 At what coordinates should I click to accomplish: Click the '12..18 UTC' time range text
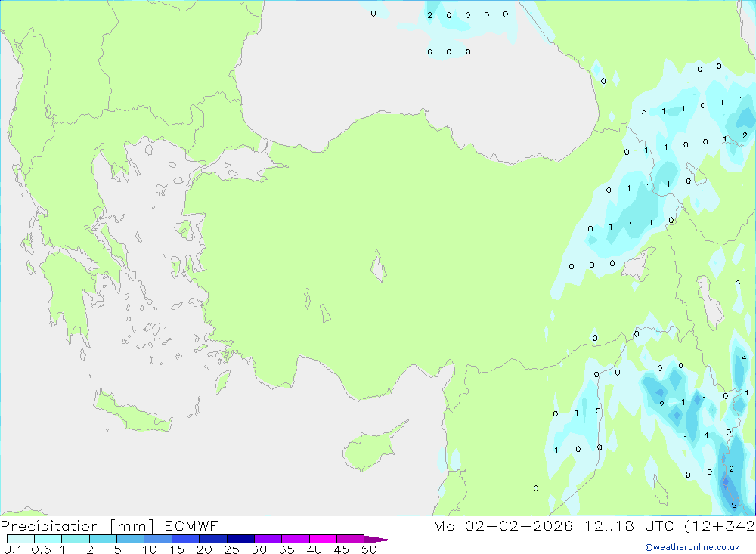click(629, 525)
